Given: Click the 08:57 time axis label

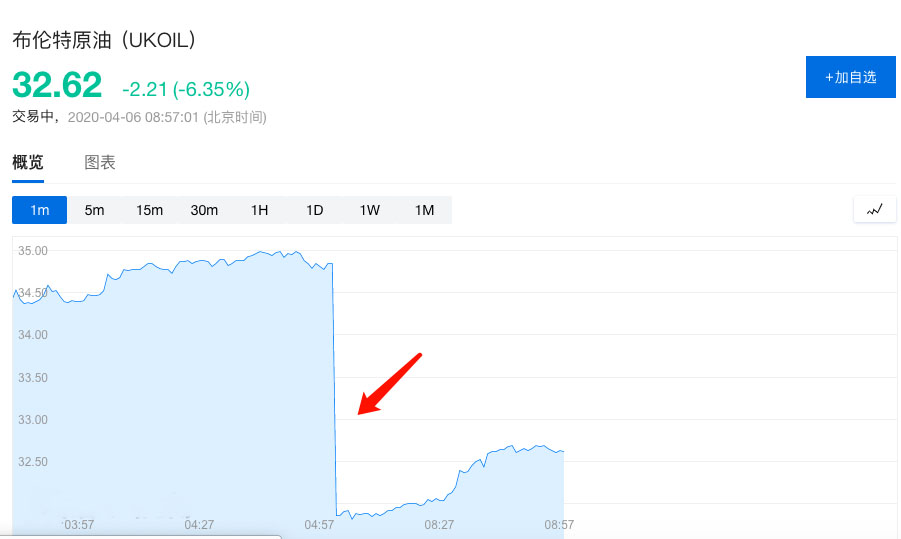Looking at the screenshot, I should [559, 525].
